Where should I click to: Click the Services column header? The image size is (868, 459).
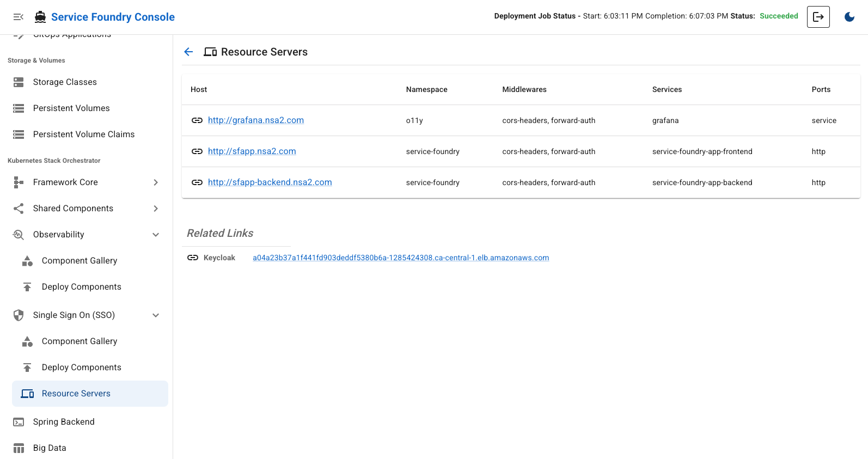tap(667, 89)
